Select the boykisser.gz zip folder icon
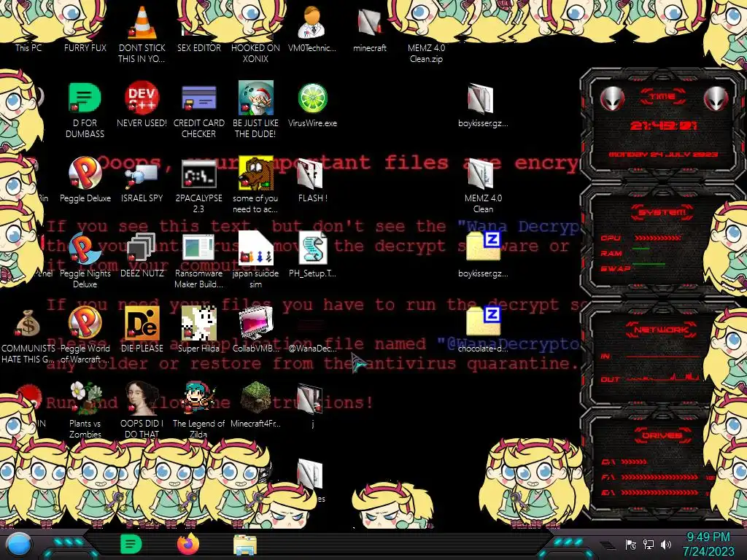 pyautogui.click(x=483, y=254)
